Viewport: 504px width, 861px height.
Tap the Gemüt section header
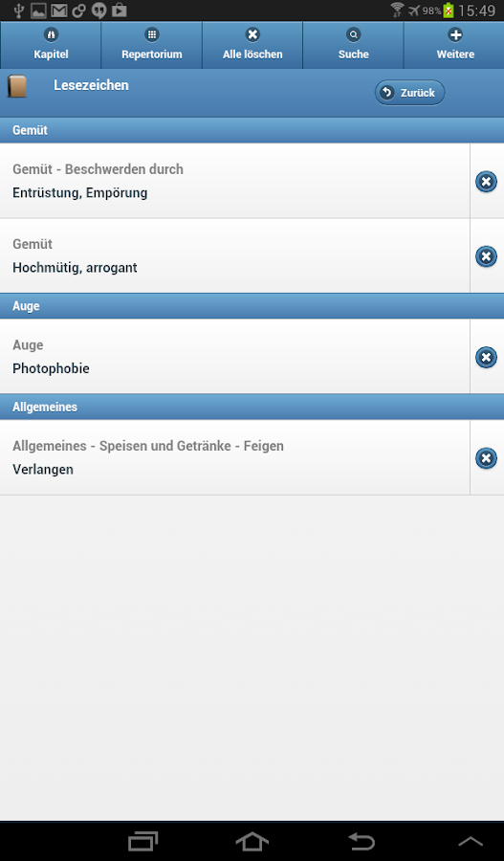pos(252,131)
